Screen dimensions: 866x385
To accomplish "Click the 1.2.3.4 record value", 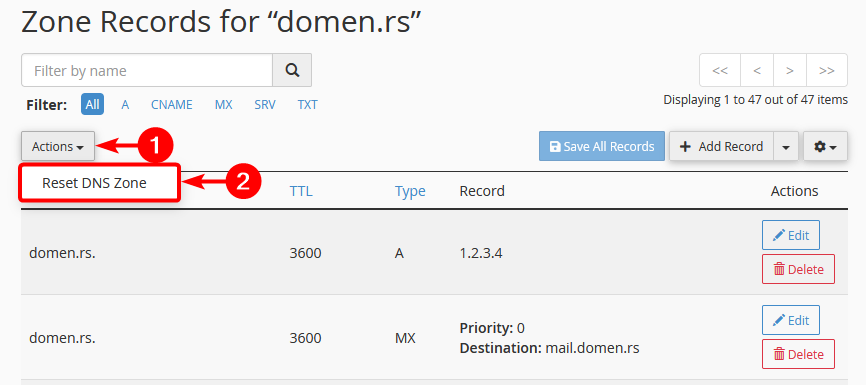I will coord(481,254).
